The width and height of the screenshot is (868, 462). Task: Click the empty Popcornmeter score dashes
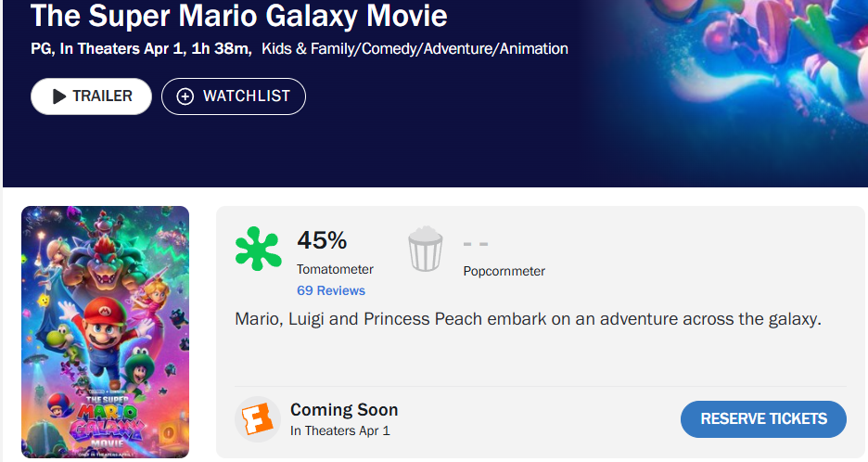point(476,244)
